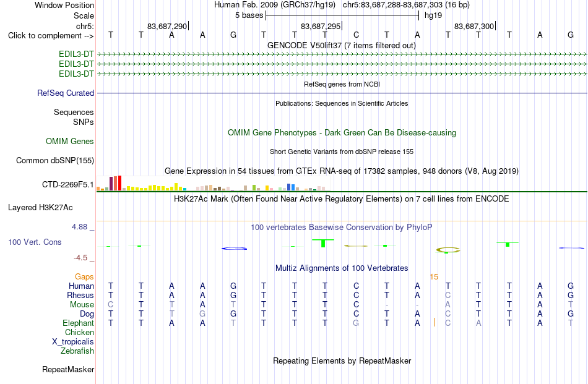The width and height of the screenshot is (588, 384).
Task: Click the 'RefSeq Curated' track label
Action: pos(66,93)
